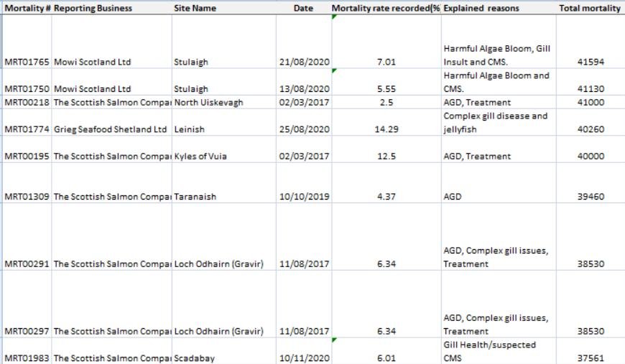Click the "Mortality #" column header
Image resolution: width=625 pixels, height=364 pixels.
[x=27, y=8]
